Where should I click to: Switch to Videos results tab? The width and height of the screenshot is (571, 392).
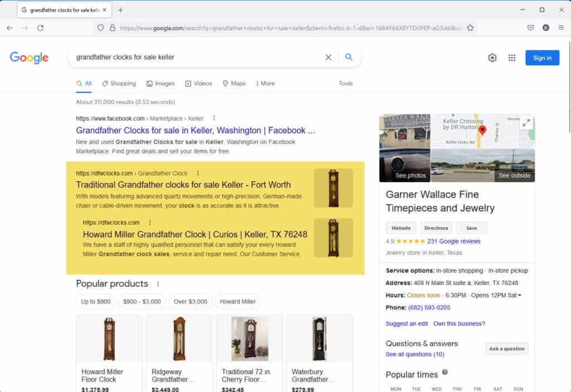click(x=199, y=84)
